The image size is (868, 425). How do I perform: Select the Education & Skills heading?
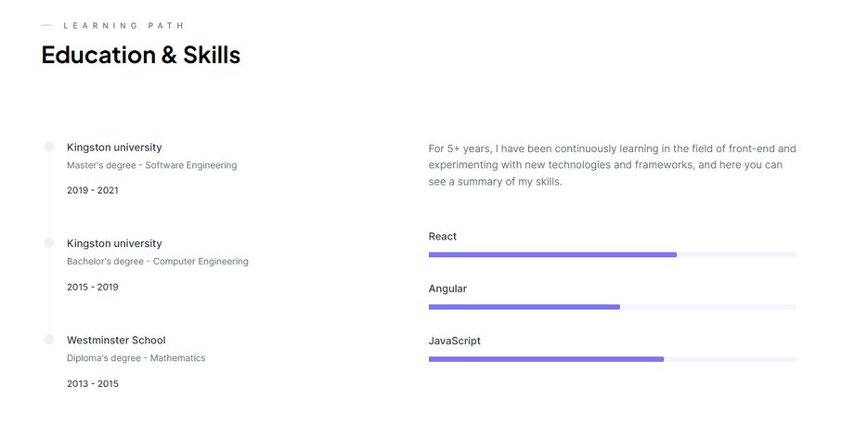click(x=141, y=56)
